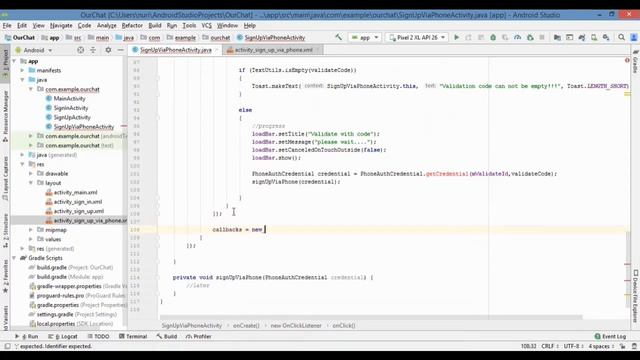Open the TODO tool window

click(x=98, y=336)
